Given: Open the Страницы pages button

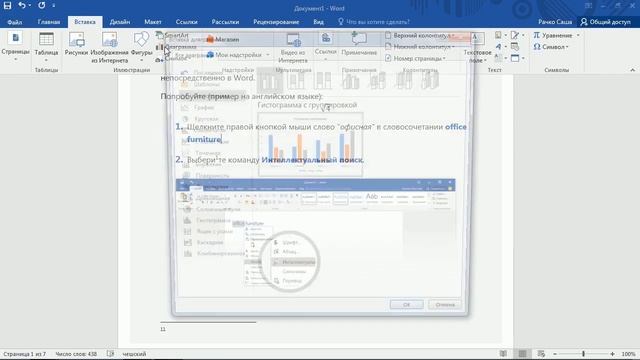Looking at the screenshot, I should click(x=16, y=47).
